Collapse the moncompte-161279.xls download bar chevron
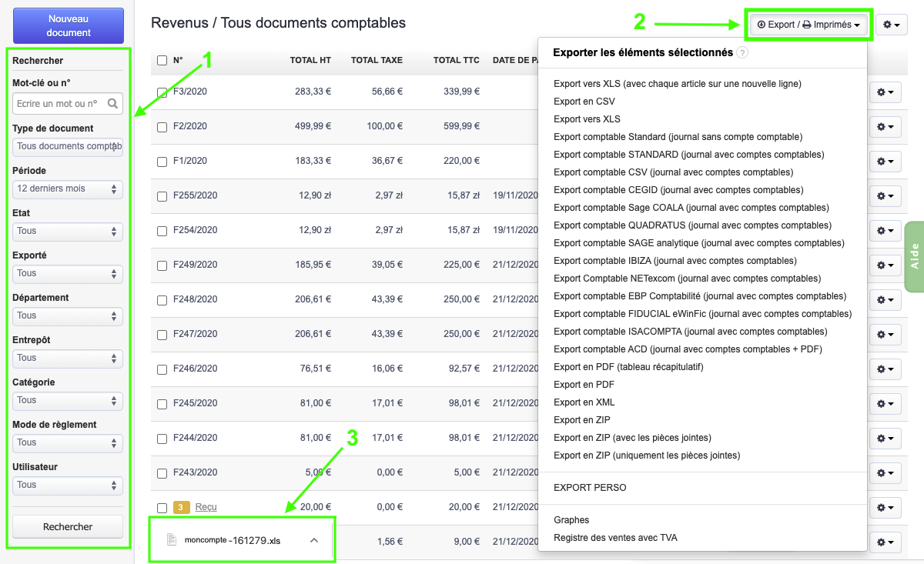 coord(313,541)
